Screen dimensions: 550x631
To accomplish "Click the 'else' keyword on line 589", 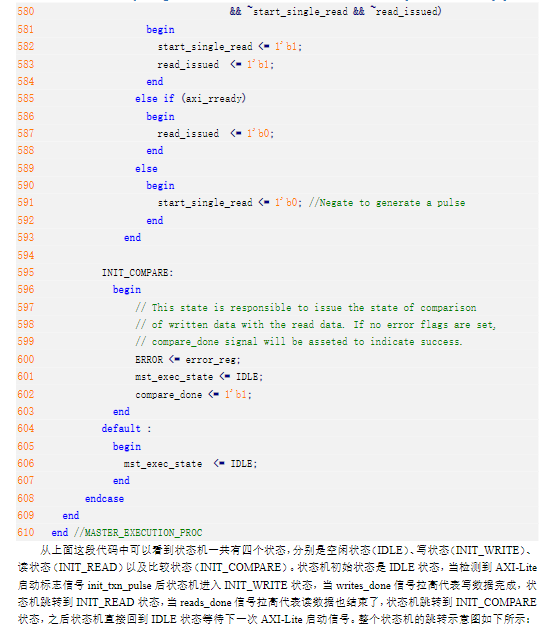I will pos(146,169).
